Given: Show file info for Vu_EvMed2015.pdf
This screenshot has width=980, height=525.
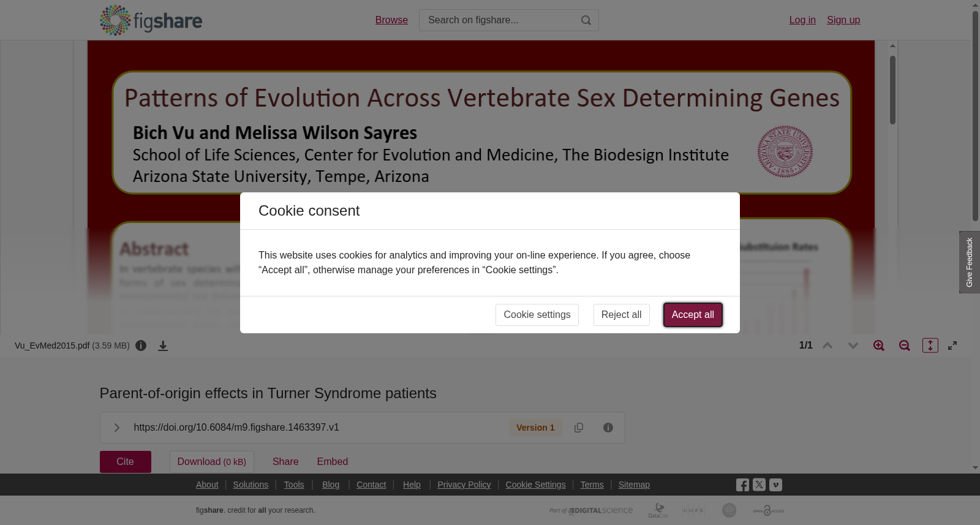Looking at the screenshot, I should (x=141, y=346).
